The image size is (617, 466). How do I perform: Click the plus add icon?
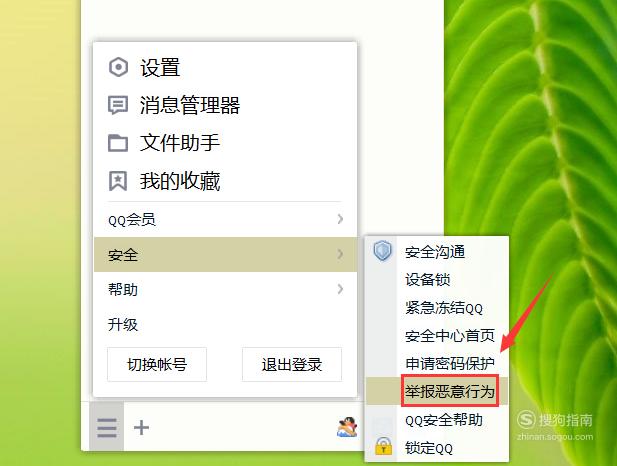[141, 427]
